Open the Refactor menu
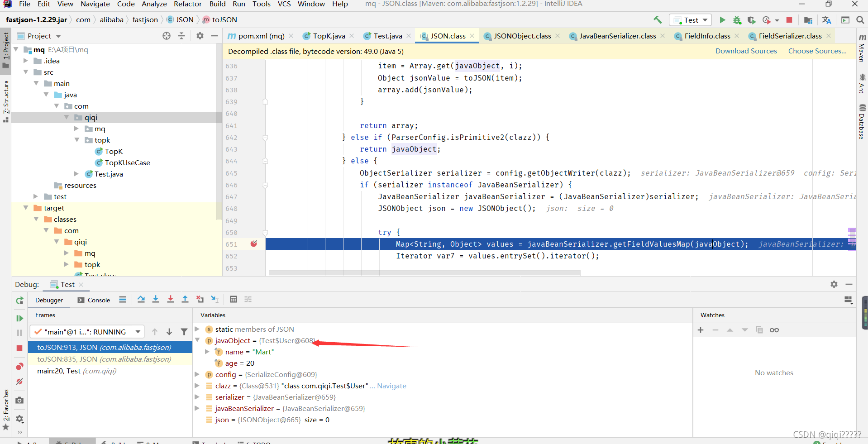The image size is (868, 444). tap(187, 4)
